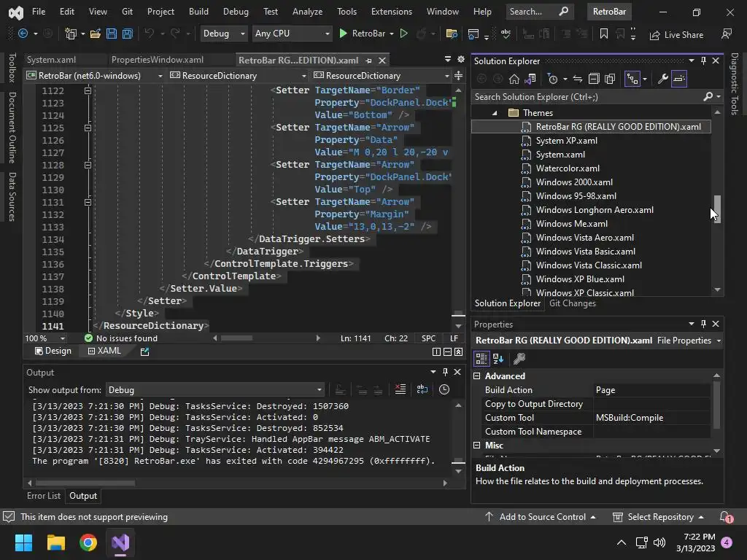This screenshot has height=560, width=747.
Task: Open Solution Explorer properties wrench icon
Action: (662, 79)
